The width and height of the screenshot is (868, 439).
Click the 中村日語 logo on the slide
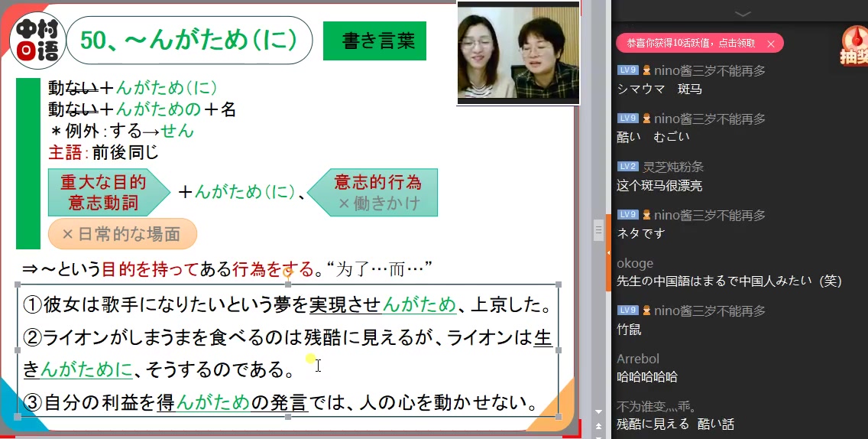point(37,40)
